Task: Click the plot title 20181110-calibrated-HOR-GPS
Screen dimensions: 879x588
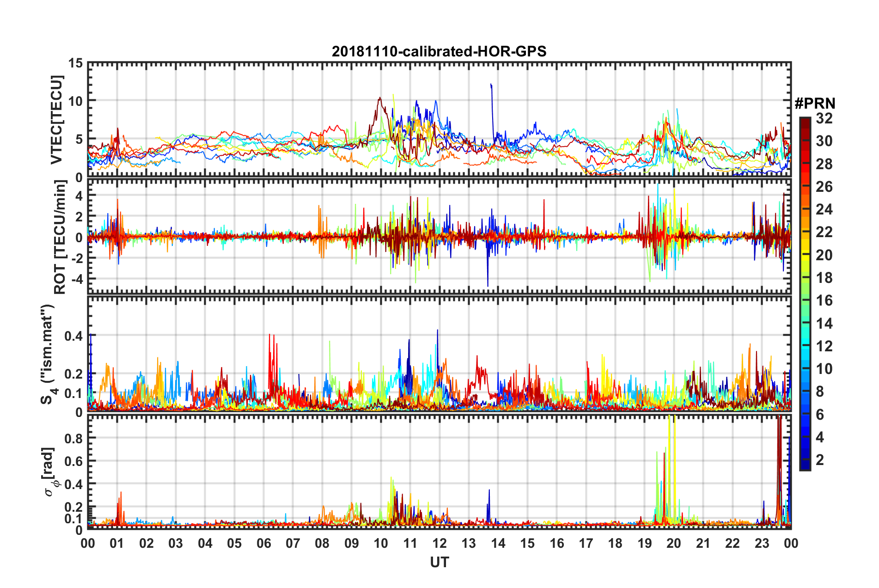Action: pos(439,51)
